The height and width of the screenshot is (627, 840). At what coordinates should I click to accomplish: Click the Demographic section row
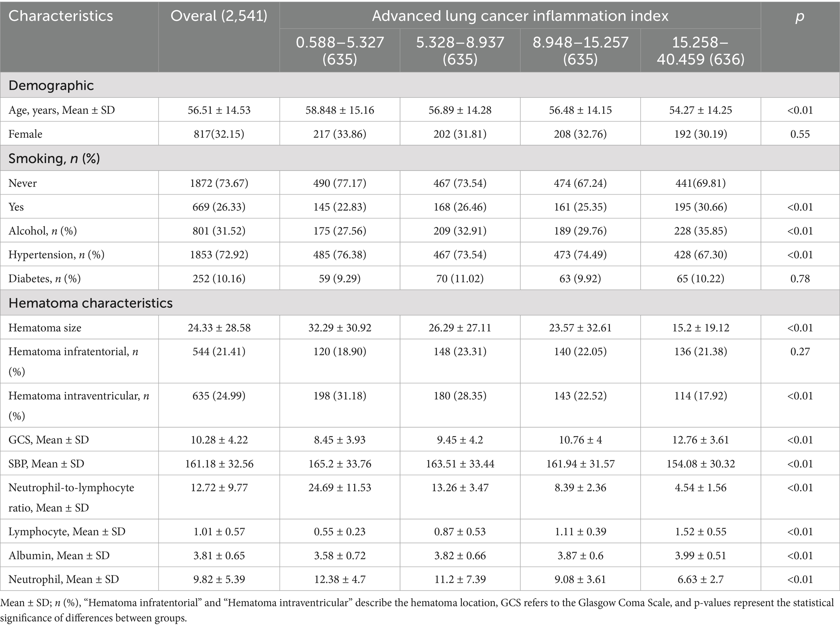tap(51, 85)
